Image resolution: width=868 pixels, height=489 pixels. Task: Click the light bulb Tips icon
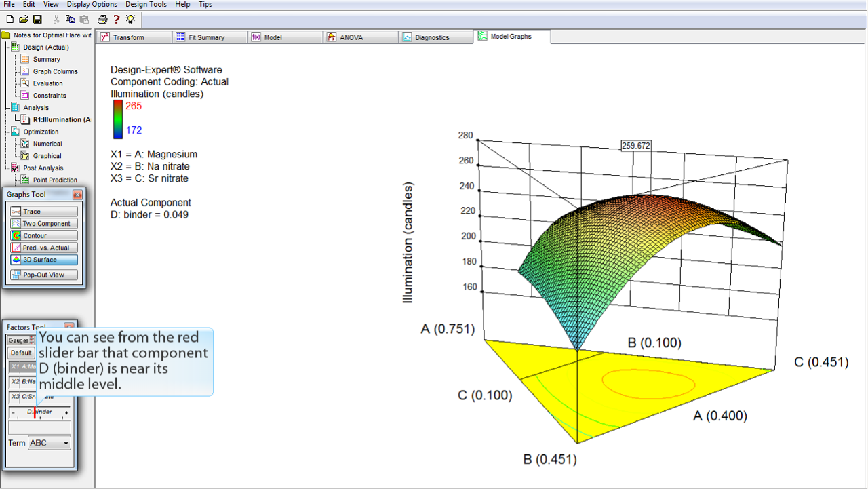click(130, 19)
